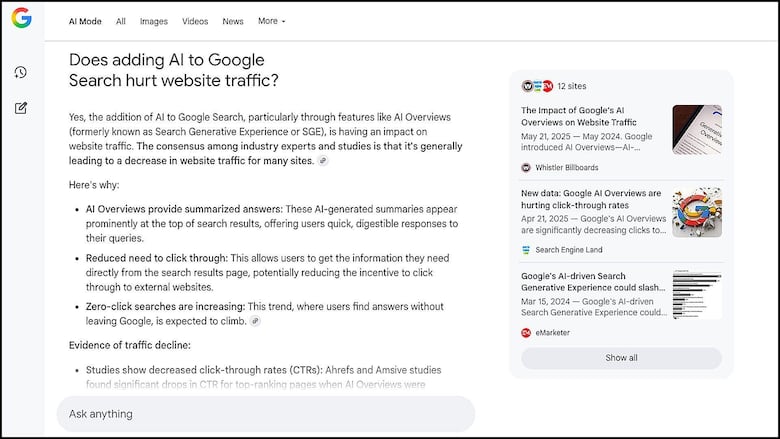Open the shattered Google logo thumbnail
Image resolution: width=780 pixels, height=439 pixels.
[697, 212]
